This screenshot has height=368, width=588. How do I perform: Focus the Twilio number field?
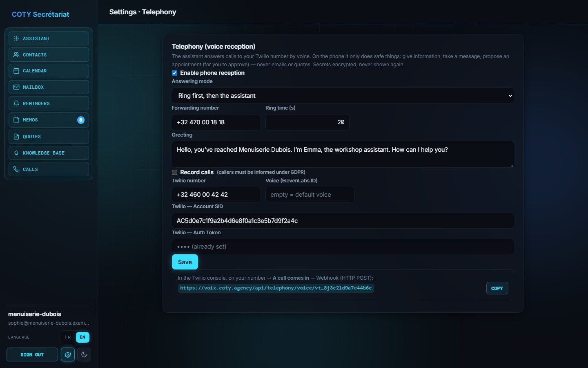tap(216, 195)
